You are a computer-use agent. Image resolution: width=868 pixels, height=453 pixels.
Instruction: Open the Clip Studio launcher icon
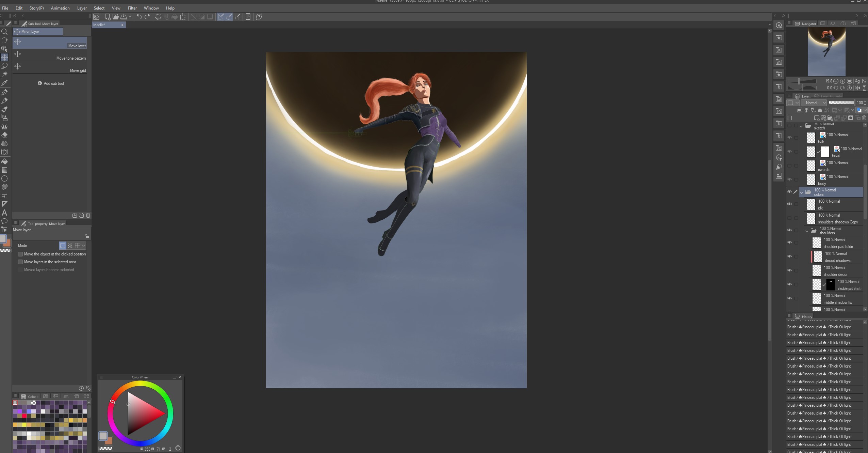pyautogui.click(x=97, y=17)
